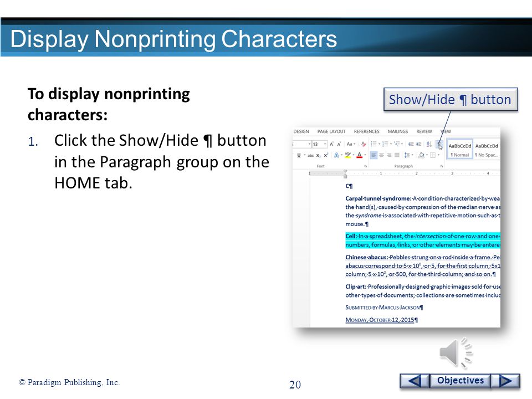Switch to the PAGE LAYOUT tab
This screenshot has width=532, height=399.
tap(331, 132)
